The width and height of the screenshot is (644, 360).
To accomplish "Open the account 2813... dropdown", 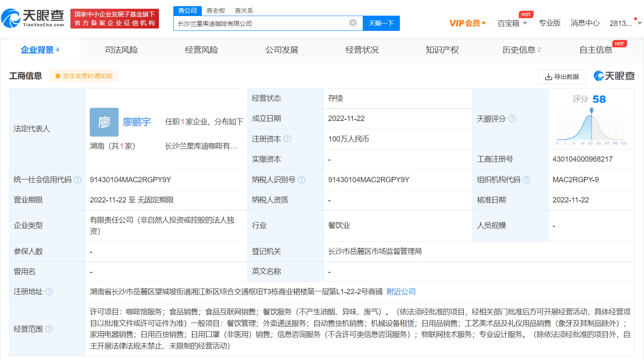I will coord(625,23).
